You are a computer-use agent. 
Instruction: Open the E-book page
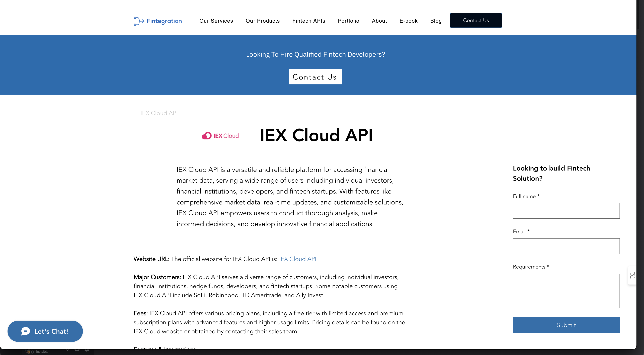pos(408,21)
